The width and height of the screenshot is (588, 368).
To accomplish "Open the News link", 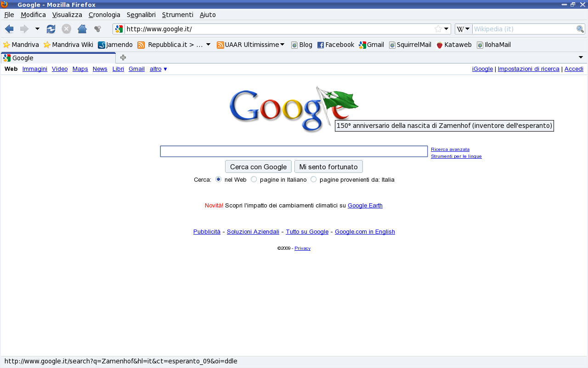I will 100,69.
